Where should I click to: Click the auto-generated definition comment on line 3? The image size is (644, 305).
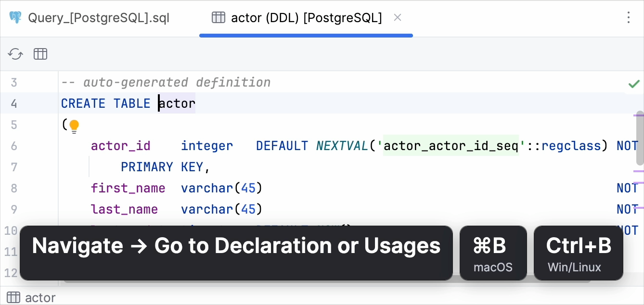click(165, 82)
